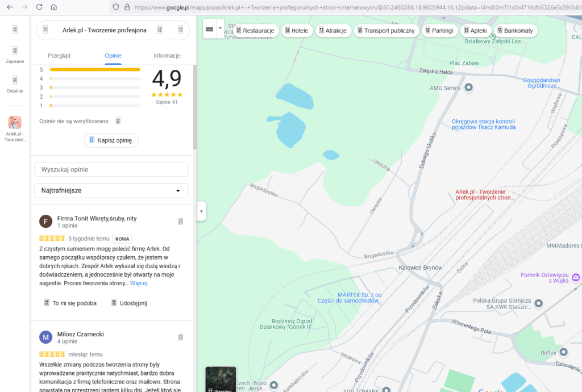Image resolution: width=582 pixels, height=392 pixels.
Task: Open the Ostatnie recent places icon
Action: [x=15, y=80]
